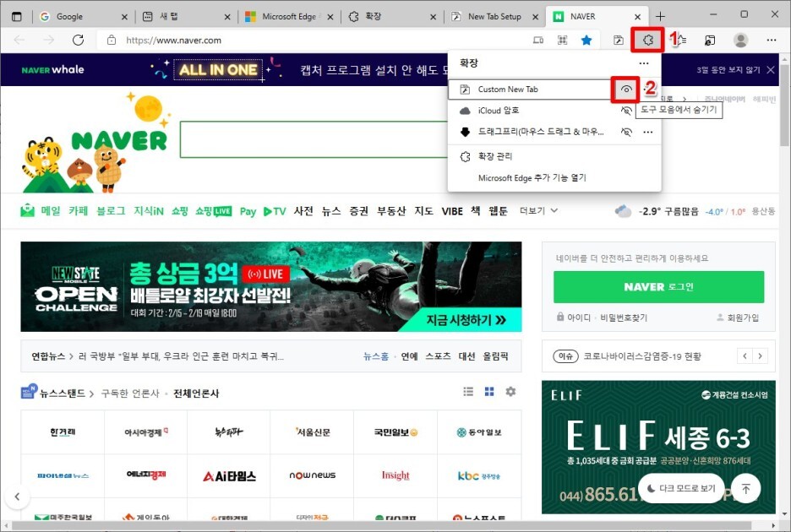Screen dimensions: 791x532
Task: Click the weather cloud icon
Action: point(623,211)
